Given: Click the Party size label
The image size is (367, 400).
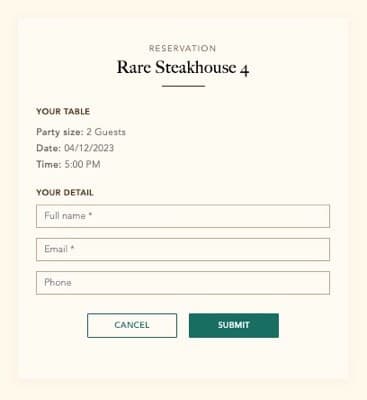Looking at the screenshot, I should pyautogui.click(x=60, y=132).
